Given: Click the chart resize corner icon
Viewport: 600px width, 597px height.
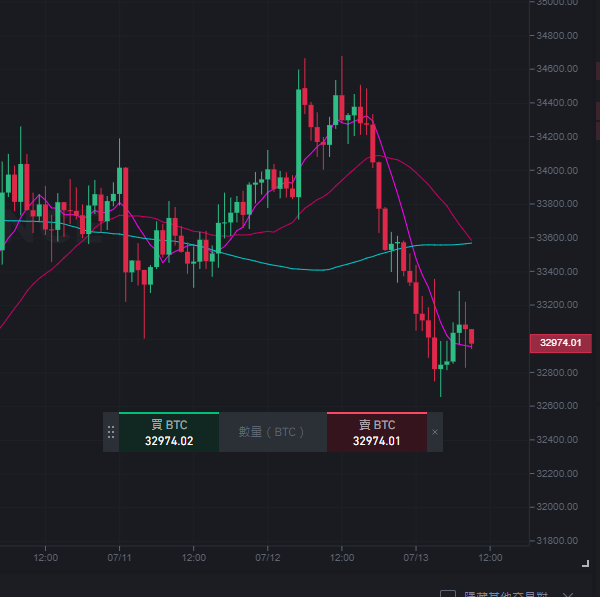Looking at the screenshot, I should click(585, 563).
